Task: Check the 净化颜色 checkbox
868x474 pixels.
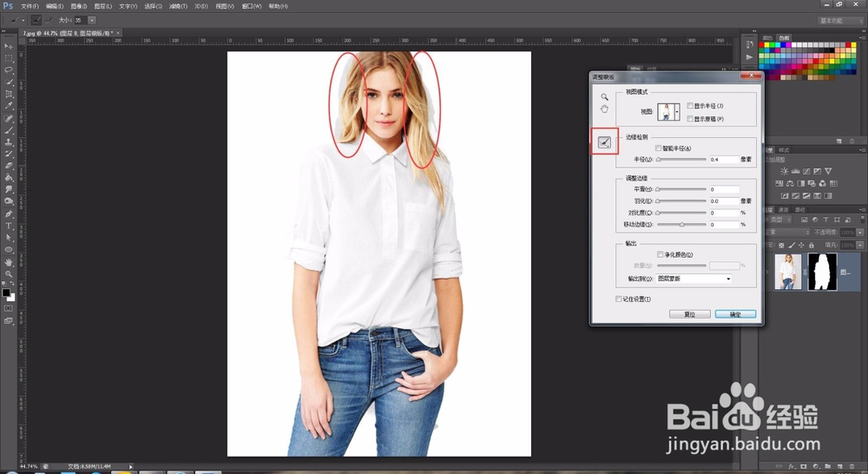Action: click(x=660, y=254)
